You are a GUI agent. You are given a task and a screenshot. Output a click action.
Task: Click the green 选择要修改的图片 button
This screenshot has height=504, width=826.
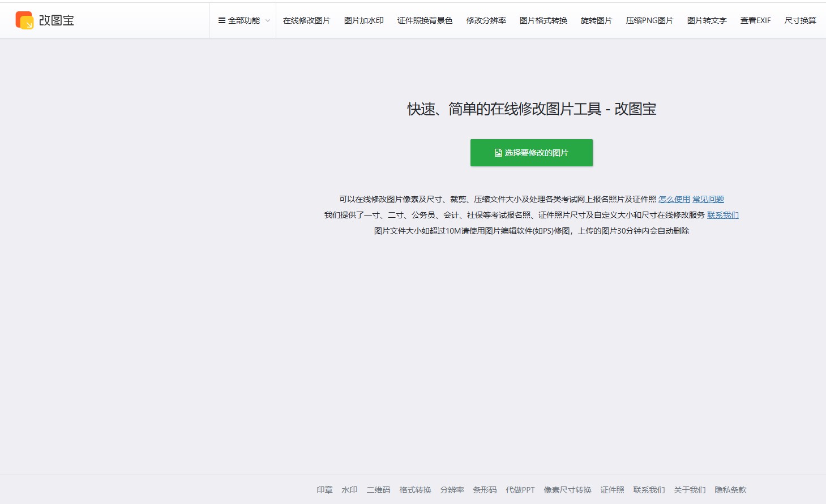pos(532,153)
